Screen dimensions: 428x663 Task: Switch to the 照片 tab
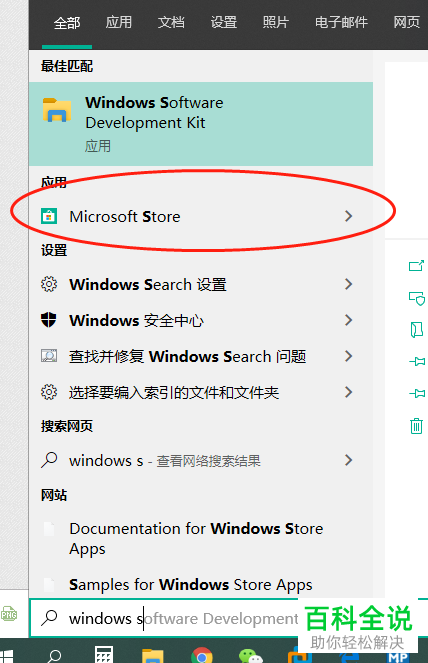[276, 22]
